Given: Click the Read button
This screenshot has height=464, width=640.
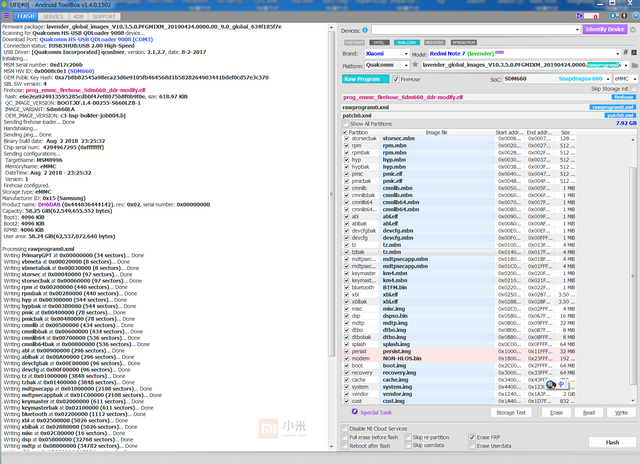Looking at the screenshot, I should 589,413.
